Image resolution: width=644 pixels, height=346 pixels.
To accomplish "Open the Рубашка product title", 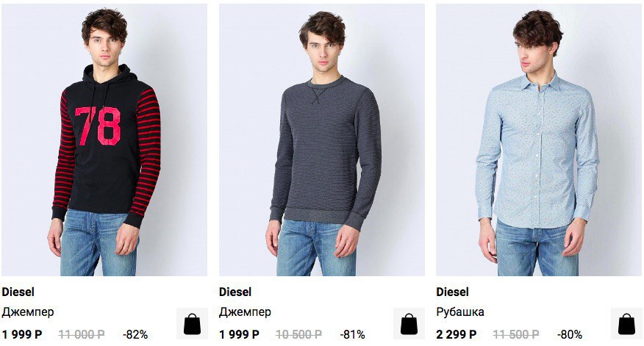I will tap(460, 312).
